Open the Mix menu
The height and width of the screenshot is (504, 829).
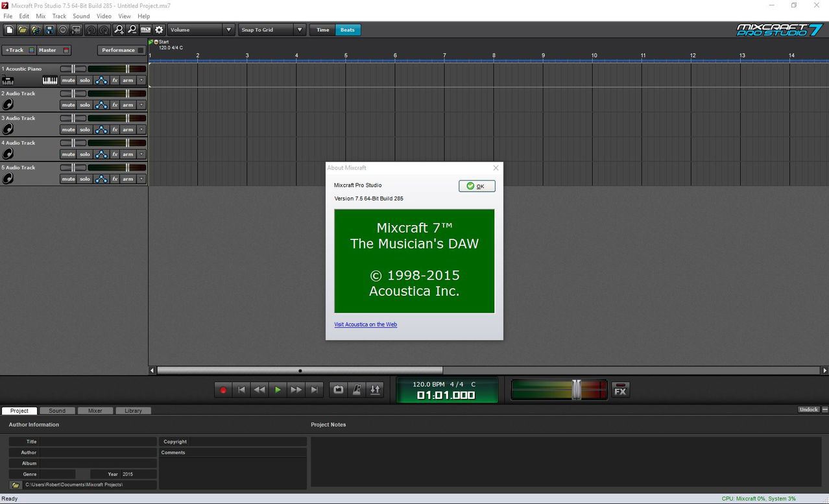click(x=41, y=16)
